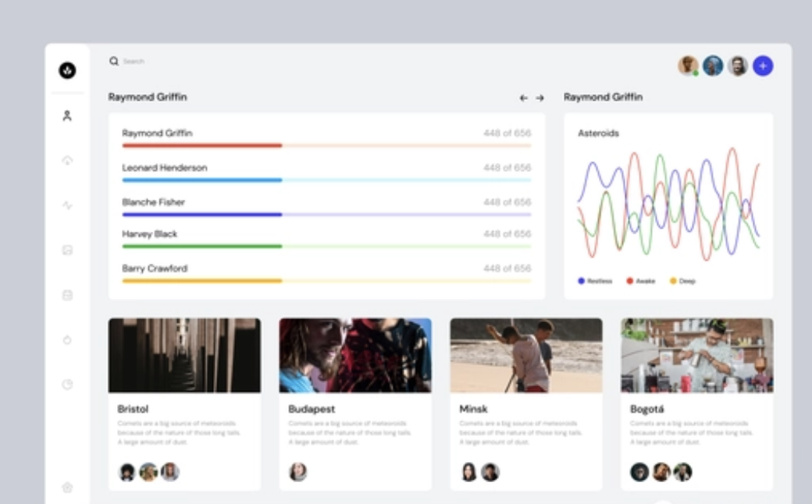This screenshot has width=812, height=504.
Task: Open the bearded man header avatar
Action: click(x=738, y=66)
